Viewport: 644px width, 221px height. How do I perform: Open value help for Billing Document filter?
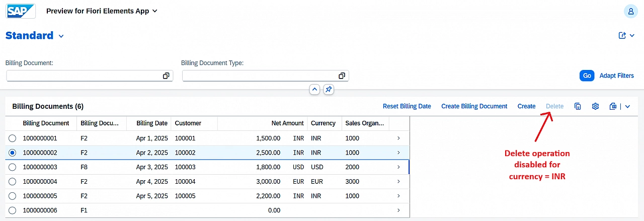[166, 76]
